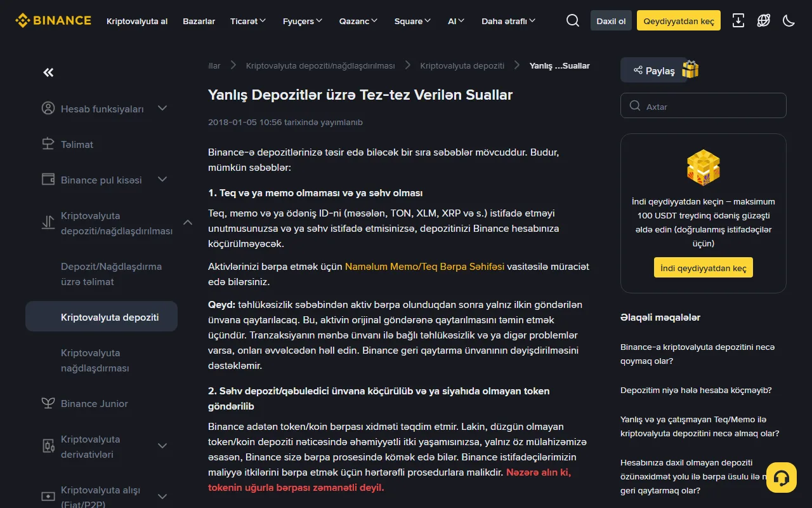This screenshot has height=508, width=812.
Task: Click the Kriptovalyuta depoziti/nağdlaşdırılması arrows icon
Action: [x=48, y=222]
